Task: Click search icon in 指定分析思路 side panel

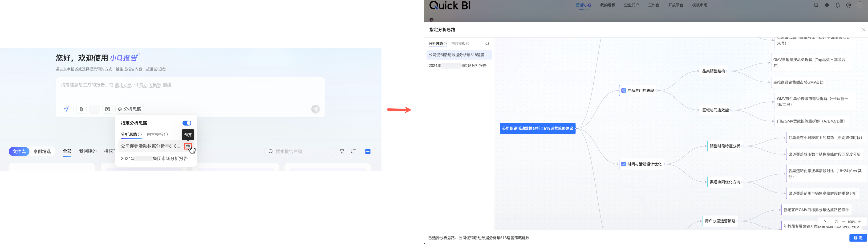Action: [x=487, y=43]
